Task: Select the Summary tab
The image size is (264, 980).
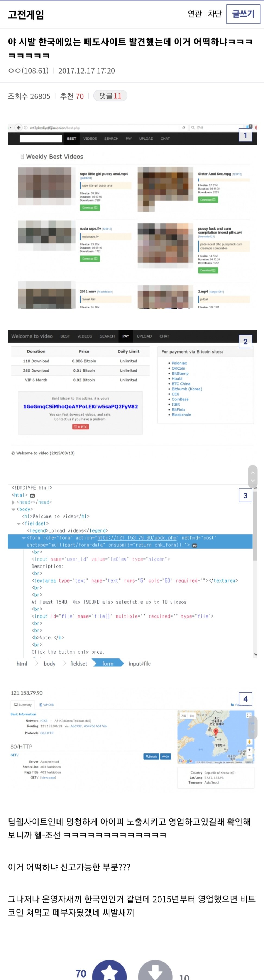Action: click(23, 705)
